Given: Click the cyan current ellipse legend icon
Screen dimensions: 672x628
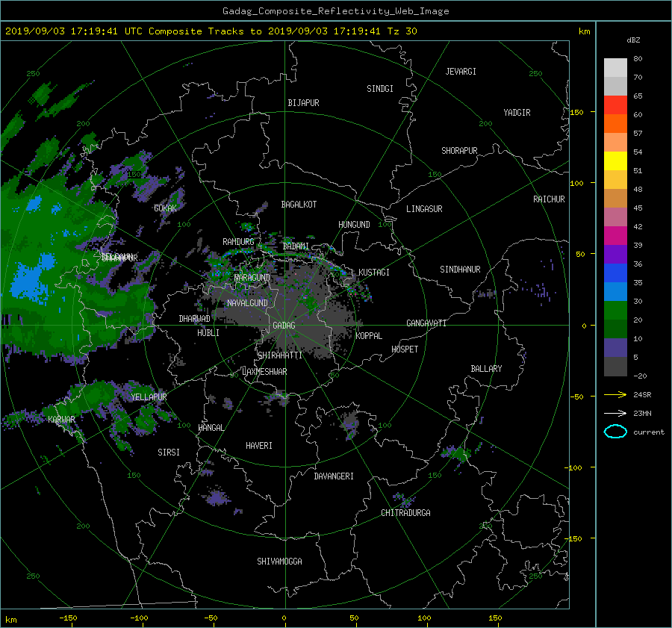Looking at the screenshot, I should coord(615,432).
